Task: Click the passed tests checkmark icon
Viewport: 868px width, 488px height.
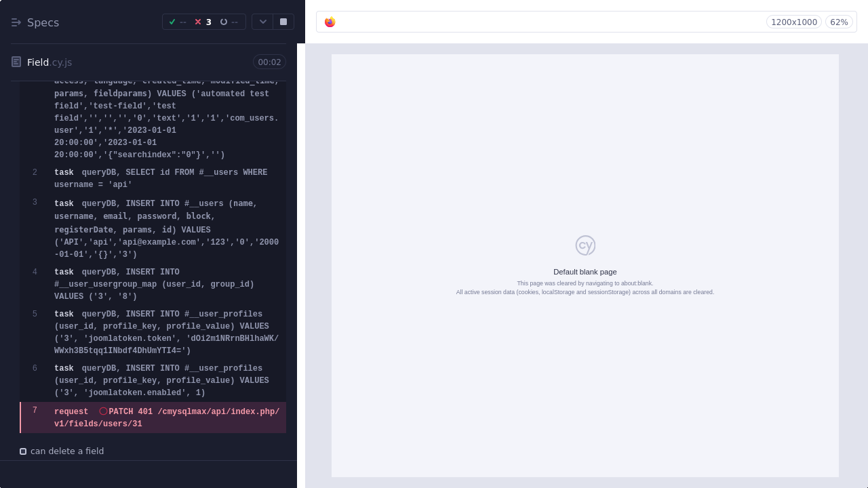Action: [x=172, y=22]
